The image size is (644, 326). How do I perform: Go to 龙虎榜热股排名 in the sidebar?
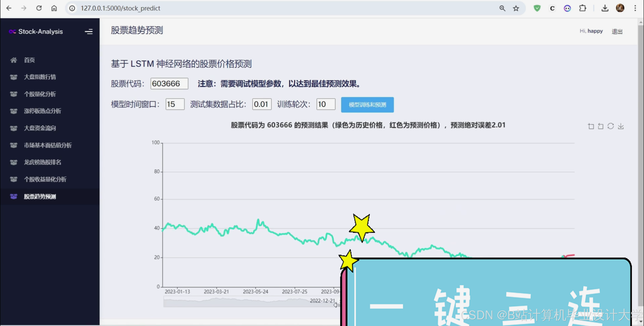(x=42, y=162)
